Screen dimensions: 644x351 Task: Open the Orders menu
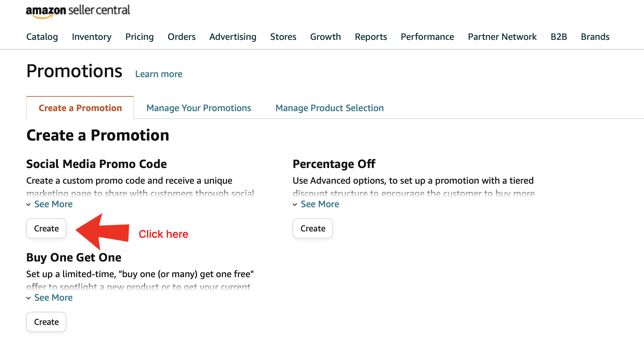pyautogui.click(x=182, y=37)
